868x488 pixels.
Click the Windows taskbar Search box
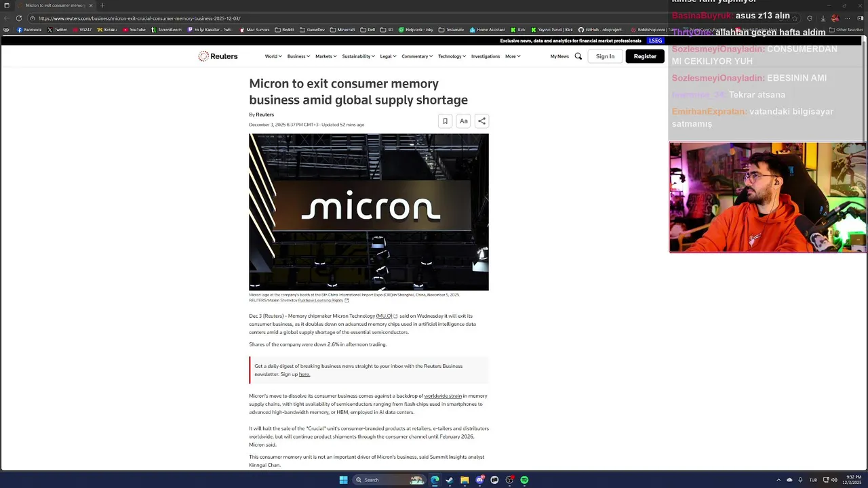(389, 480)
